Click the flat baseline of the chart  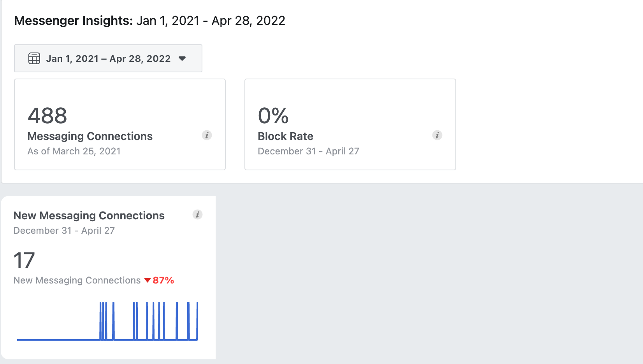[x=58, y=339]
